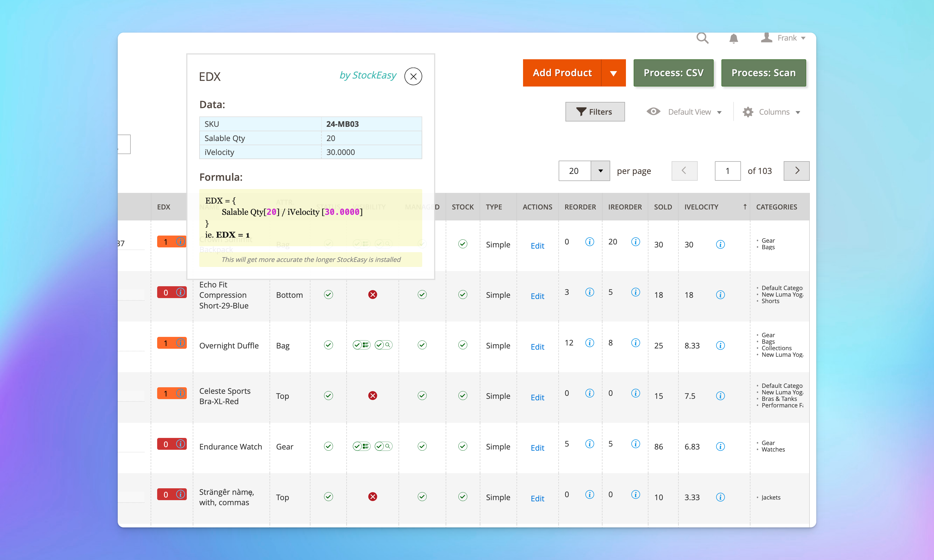Show ireorder info for Echo Fit Short
The height and width of the screenshot is (560, 934).
[x=635, y=292]
